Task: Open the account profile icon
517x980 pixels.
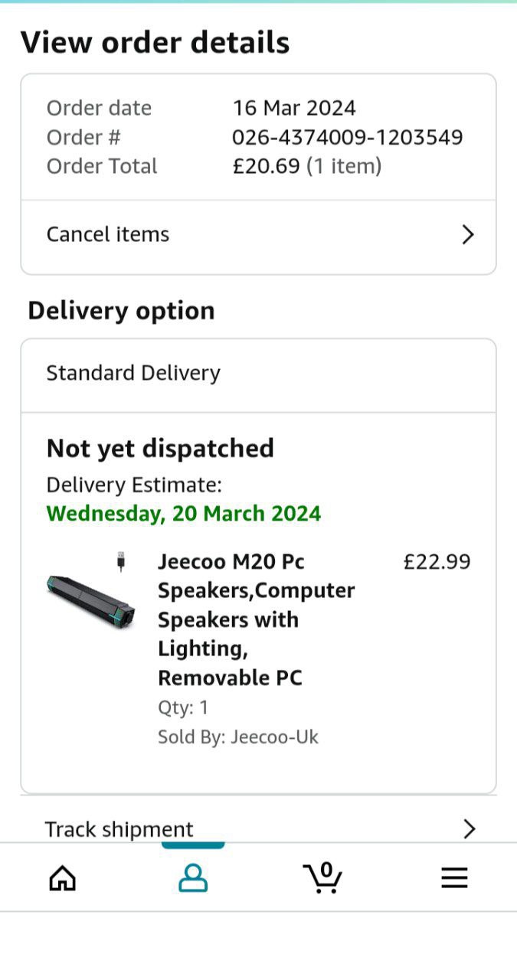Action: pyautogui.click(x=193, y=878)
